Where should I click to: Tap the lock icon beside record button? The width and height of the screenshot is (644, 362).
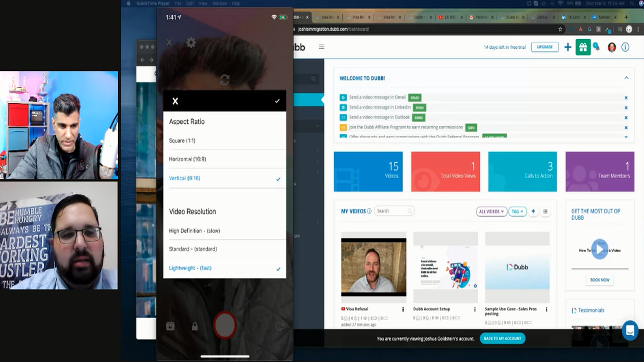(x=195, y=326)
